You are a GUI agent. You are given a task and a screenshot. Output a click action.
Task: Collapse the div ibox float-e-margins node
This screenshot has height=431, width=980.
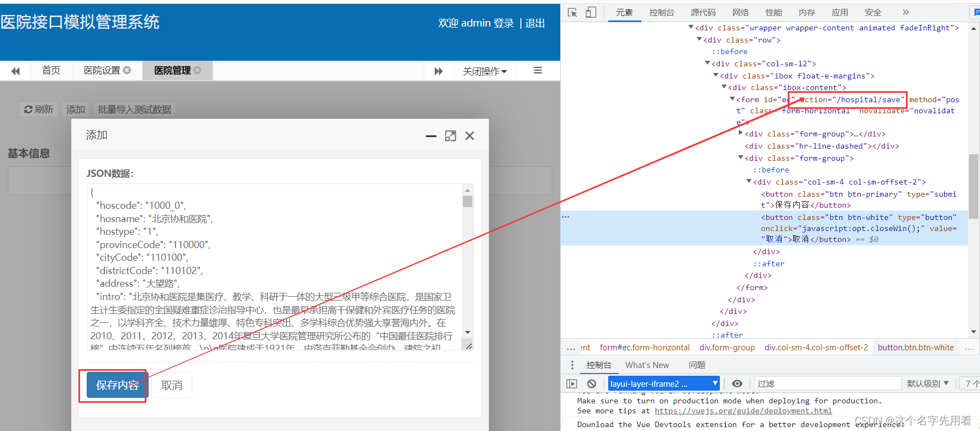(715, 75)
